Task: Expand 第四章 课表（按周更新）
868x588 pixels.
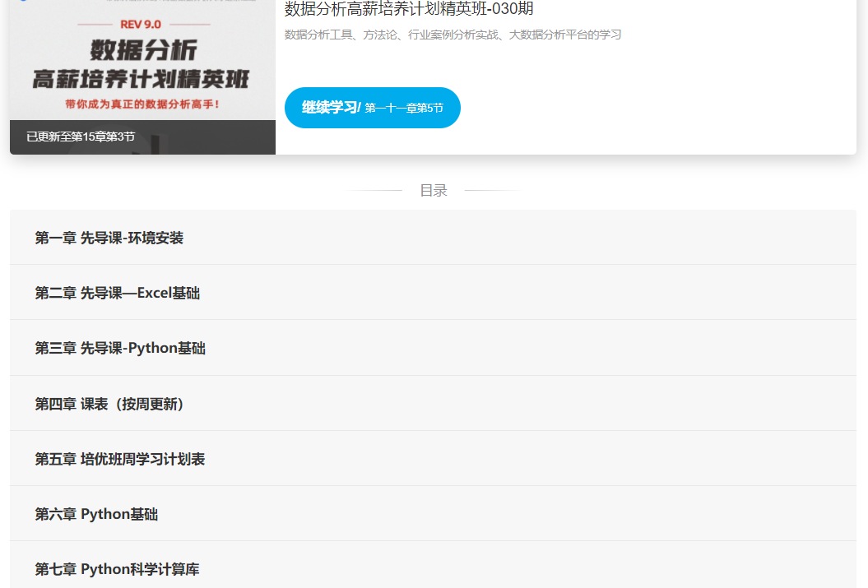Action: pyautogui.click(x=433, y=404)
